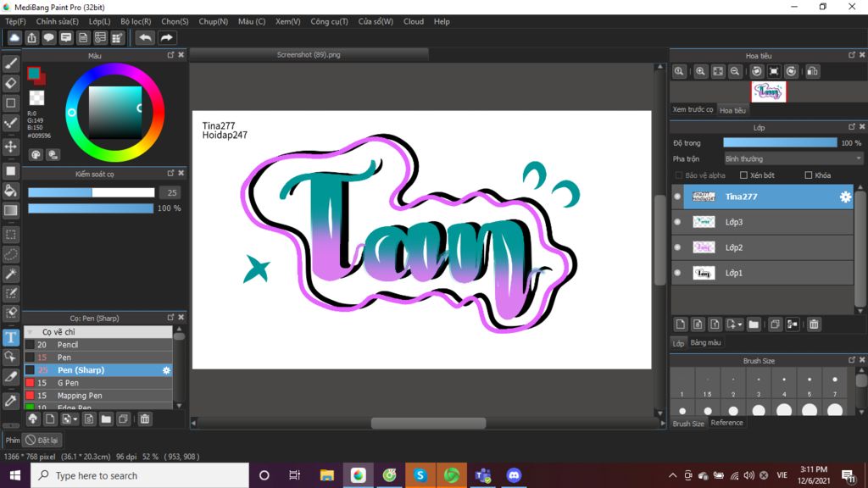The height and width of the screenshot is (488, 868).
Task: Open settings gear on Tina277 layer
Action: (845, 197)
